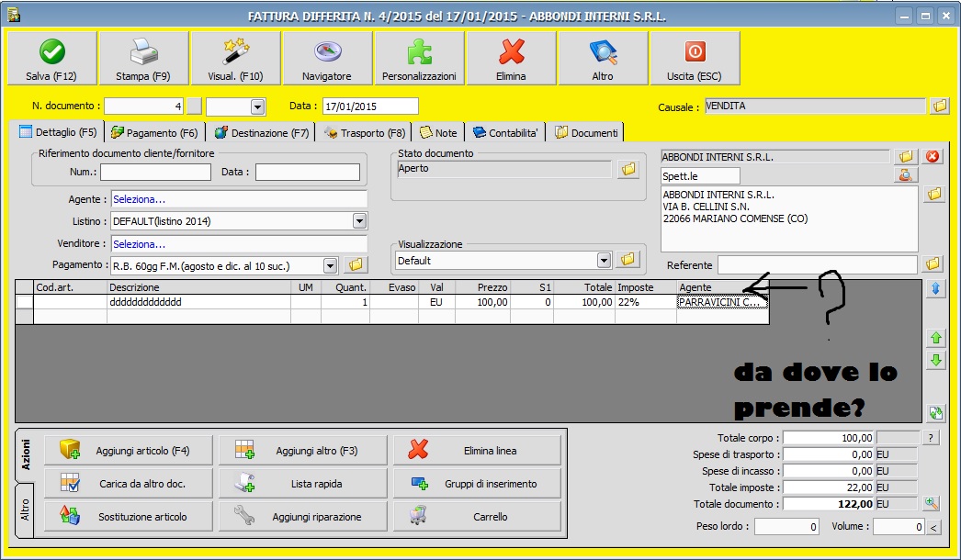Click Aggiungi altro (F3) button
The height and width of the screenshot is (560, 961).
click(x=303, y=451)
